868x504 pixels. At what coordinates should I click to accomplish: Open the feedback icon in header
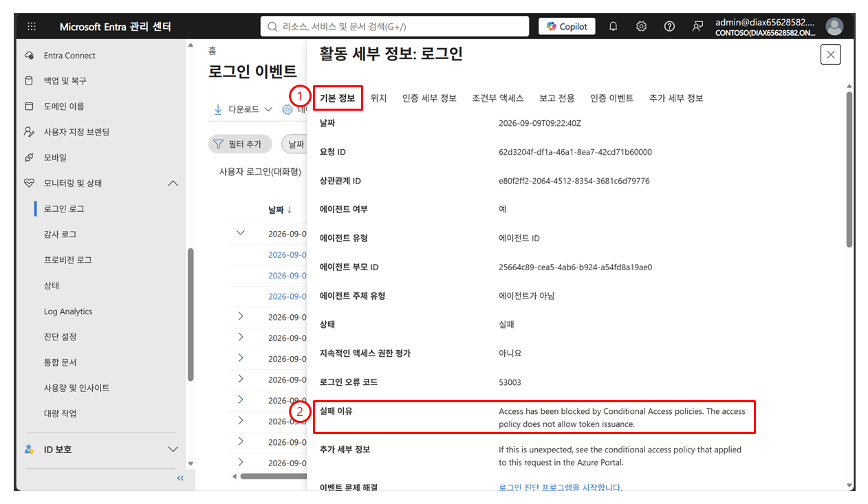(697, 27)
